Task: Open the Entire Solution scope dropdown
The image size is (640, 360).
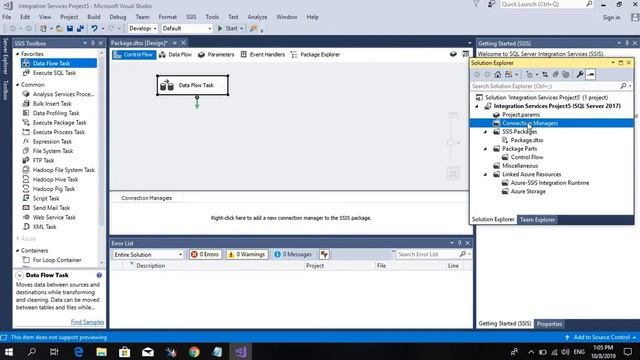Action: pos(148,254)
